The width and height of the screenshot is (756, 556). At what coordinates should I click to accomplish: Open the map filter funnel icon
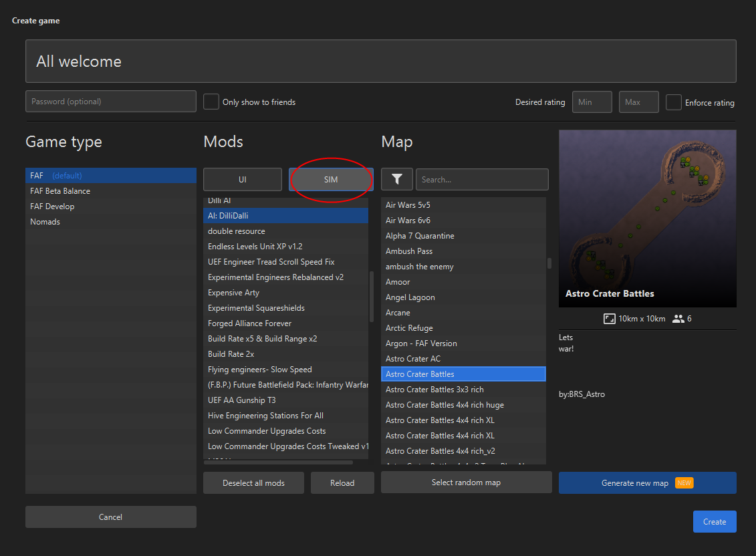click(397, 179)
